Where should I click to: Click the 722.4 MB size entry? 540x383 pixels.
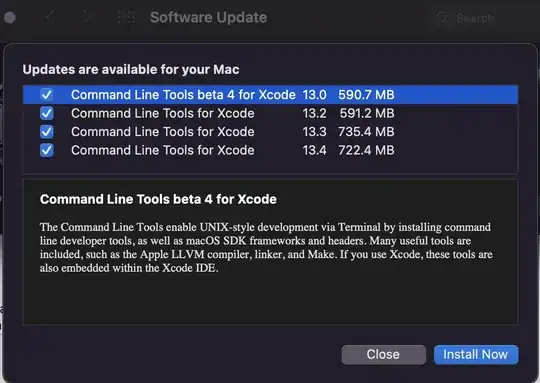366,151
